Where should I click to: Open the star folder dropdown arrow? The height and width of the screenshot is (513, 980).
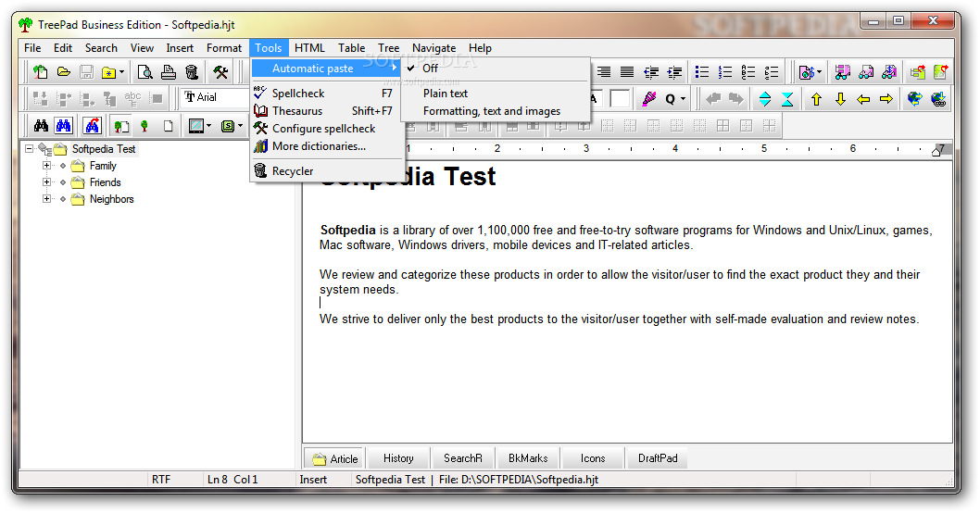pos(121,72)
